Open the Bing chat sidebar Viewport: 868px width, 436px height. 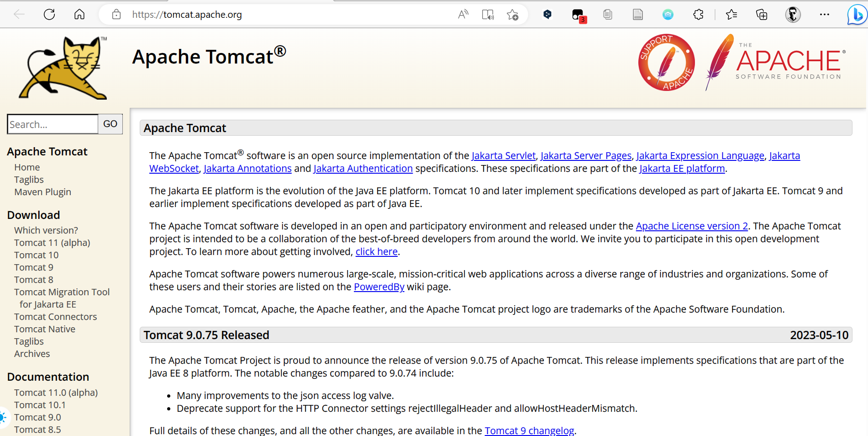click(x=857, y=15)
